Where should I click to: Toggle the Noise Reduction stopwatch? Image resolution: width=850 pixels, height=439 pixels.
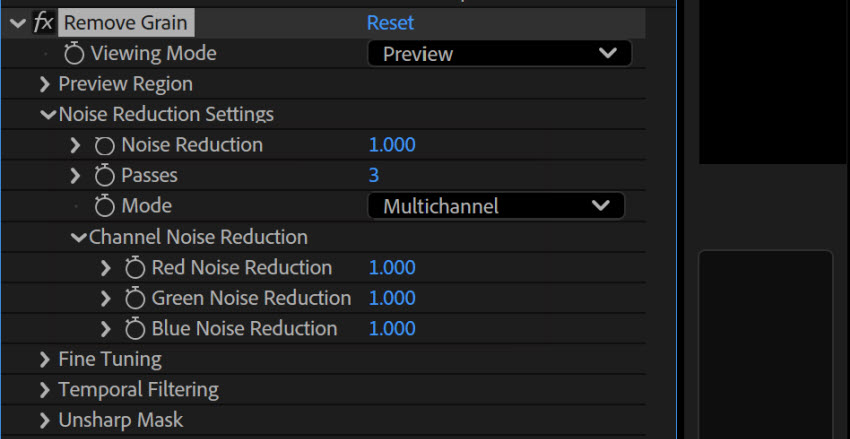click(x=105, y=145)
